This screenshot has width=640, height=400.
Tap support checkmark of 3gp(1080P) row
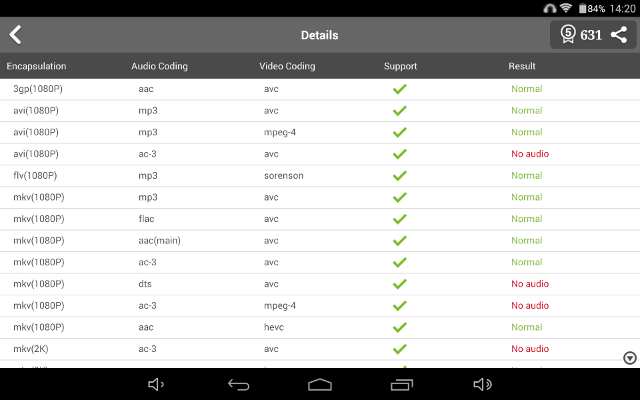click(x=400, y=89)
